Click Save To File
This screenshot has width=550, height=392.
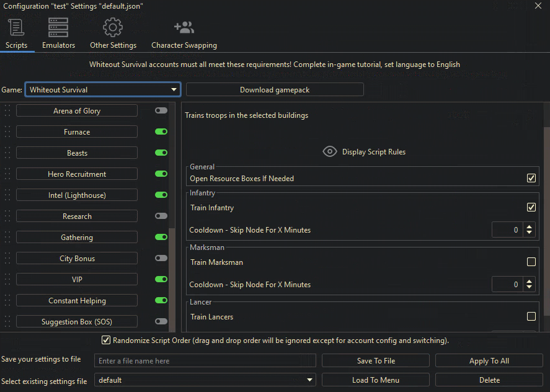pos(376,360)
